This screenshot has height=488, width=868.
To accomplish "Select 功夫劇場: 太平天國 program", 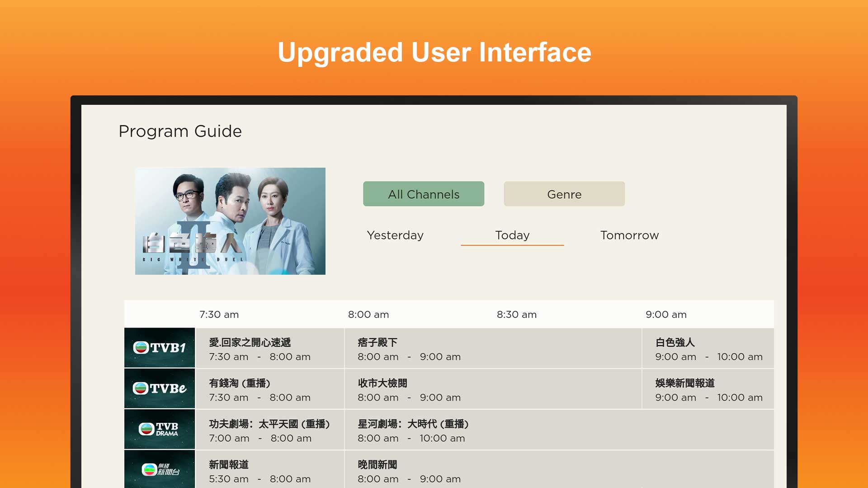I will point(269,430).
